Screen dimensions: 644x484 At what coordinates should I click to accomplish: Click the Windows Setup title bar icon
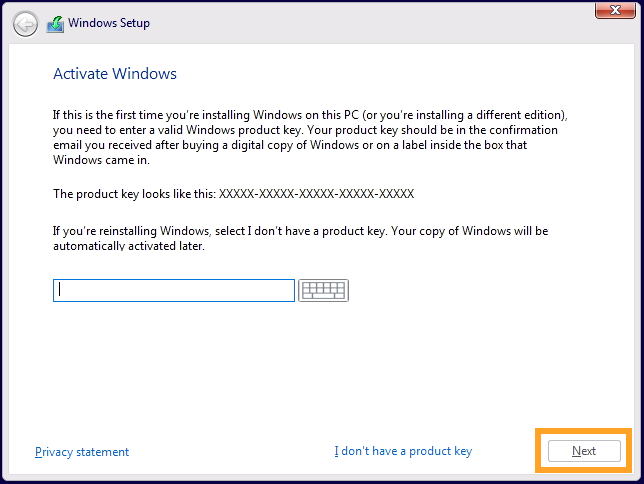[x=55, y=23]
